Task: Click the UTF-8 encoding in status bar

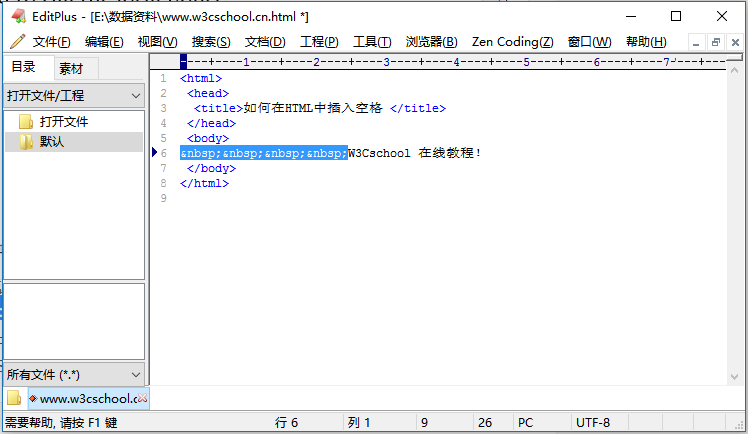Action: tap(593, 423)
